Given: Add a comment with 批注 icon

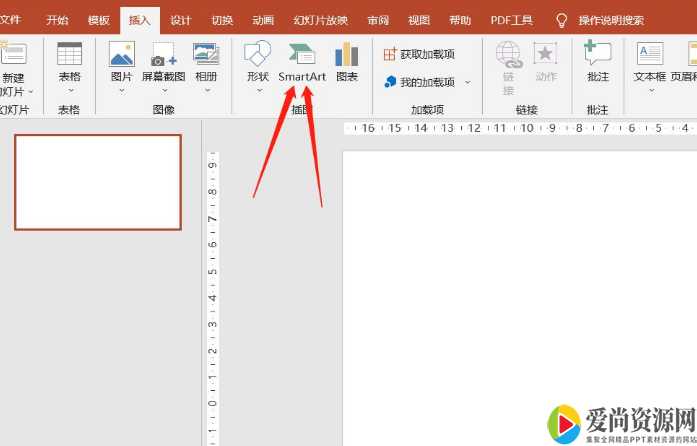Looking at the screenshot, I should 598,61.
